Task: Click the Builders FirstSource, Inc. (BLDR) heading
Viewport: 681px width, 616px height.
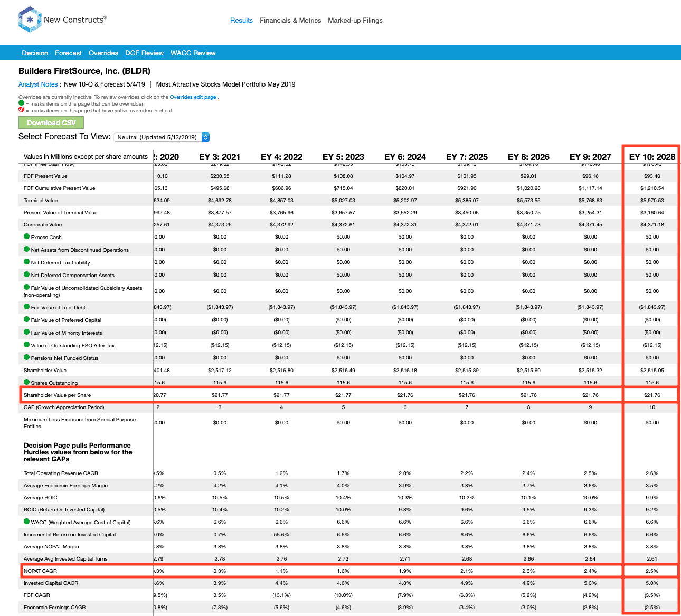Action: pos(84,71)
